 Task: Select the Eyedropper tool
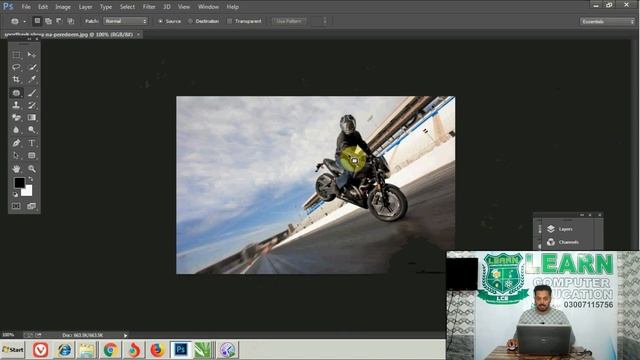(32, 80)
